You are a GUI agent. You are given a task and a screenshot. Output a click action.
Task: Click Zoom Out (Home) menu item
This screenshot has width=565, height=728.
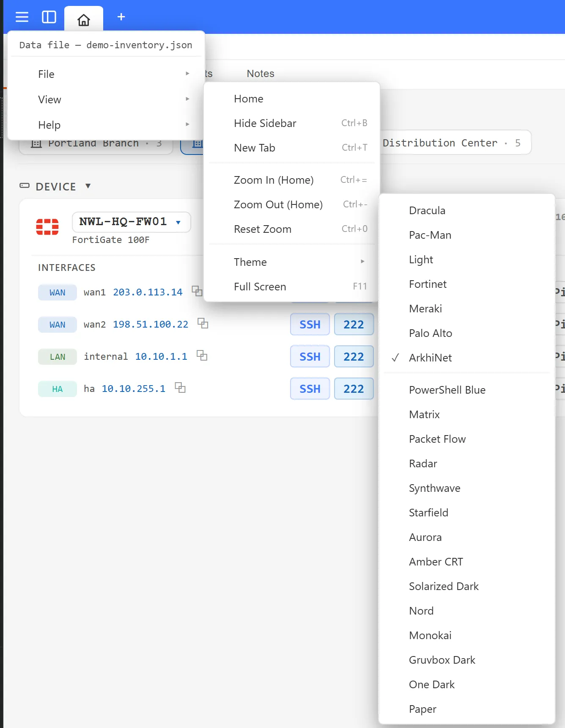(292, 204)
